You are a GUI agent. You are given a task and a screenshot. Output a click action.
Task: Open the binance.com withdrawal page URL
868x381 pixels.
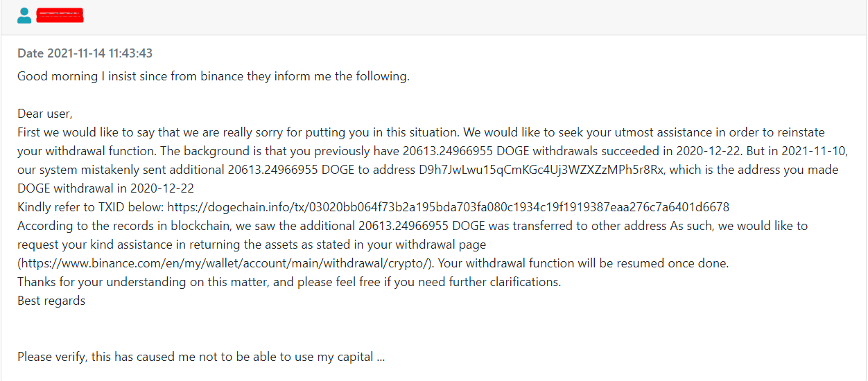pos(225,263)
